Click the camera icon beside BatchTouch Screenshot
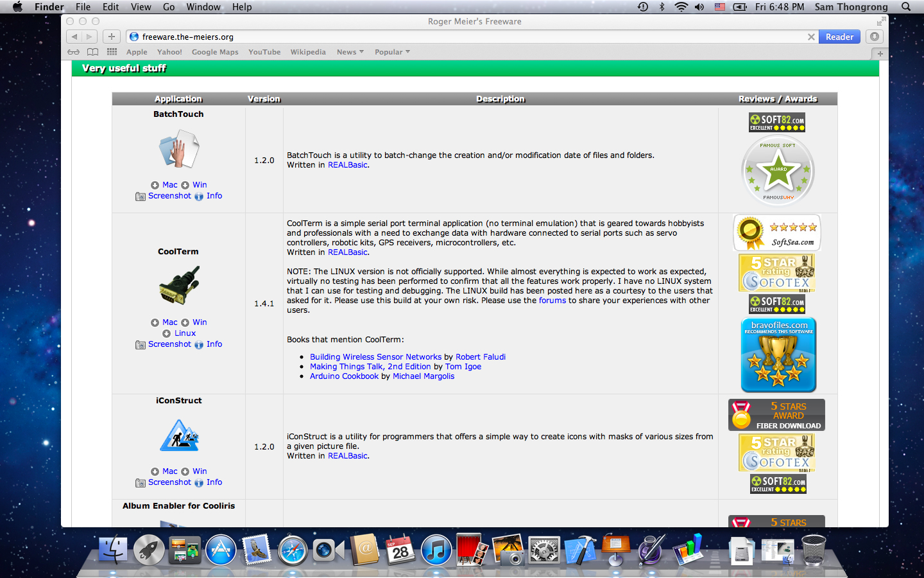The image size is (924, 578). pyautogui.click(x=141, y=197)
